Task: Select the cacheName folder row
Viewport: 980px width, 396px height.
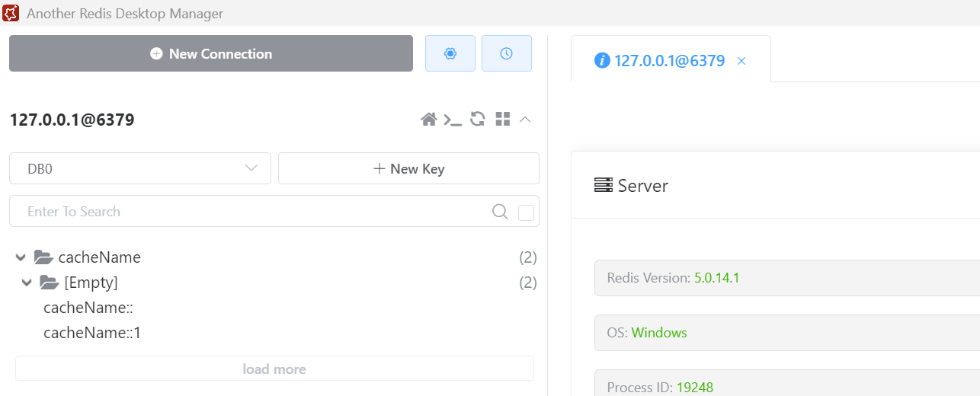Action: pos(276,257)
